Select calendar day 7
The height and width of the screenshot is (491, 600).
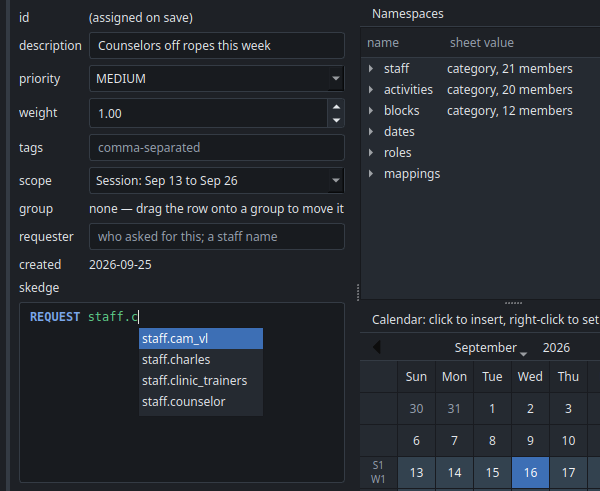454,440
